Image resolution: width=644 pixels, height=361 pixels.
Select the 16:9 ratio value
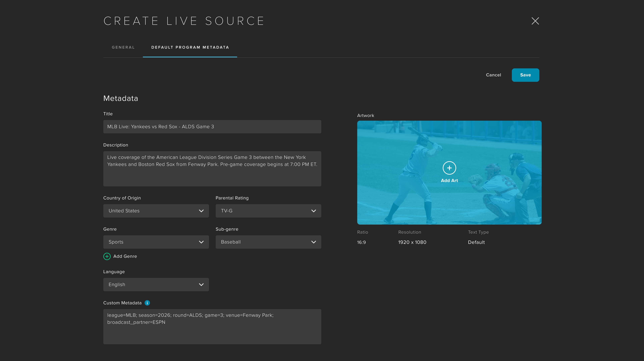[x=361, y=242]
